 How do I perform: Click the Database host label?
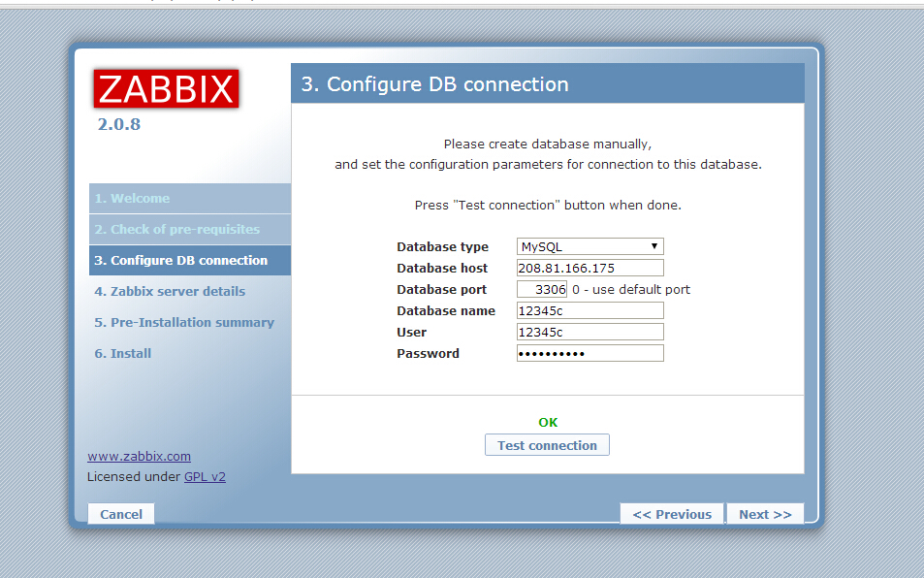point(442,268)
